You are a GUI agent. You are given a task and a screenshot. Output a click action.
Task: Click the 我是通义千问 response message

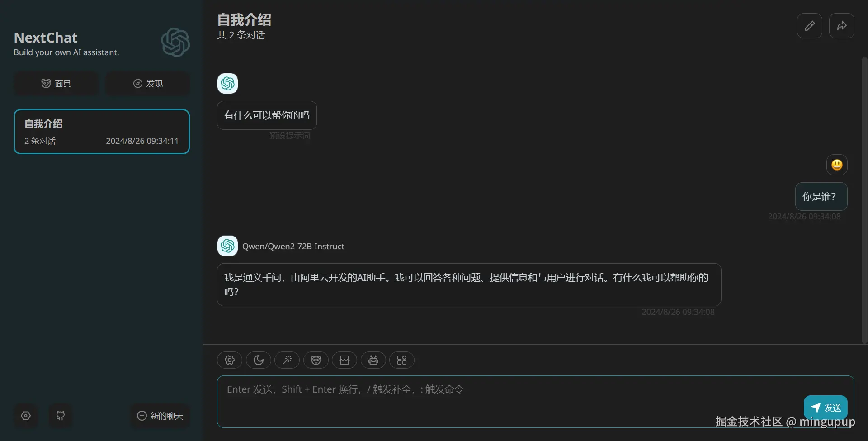click(x=469, y=285)
